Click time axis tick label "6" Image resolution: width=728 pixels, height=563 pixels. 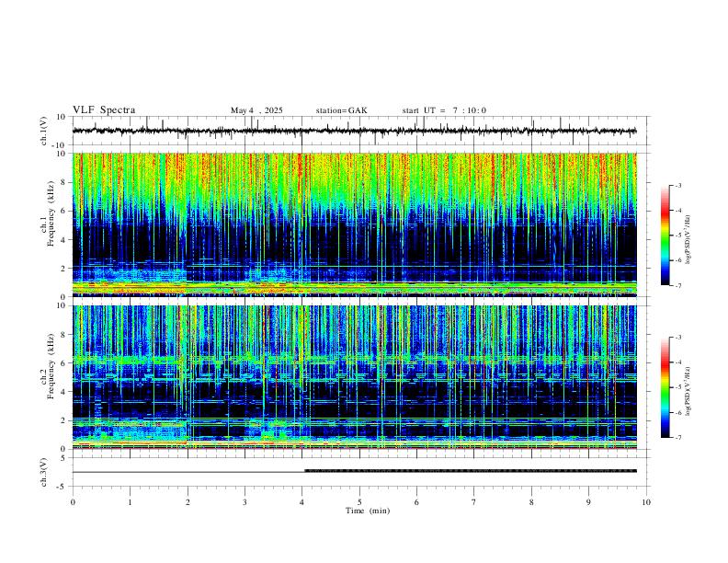417,502
